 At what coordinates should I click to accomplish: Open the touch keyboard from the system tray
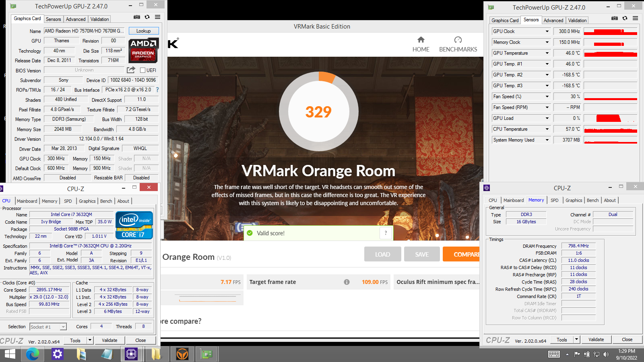point(554,354)
